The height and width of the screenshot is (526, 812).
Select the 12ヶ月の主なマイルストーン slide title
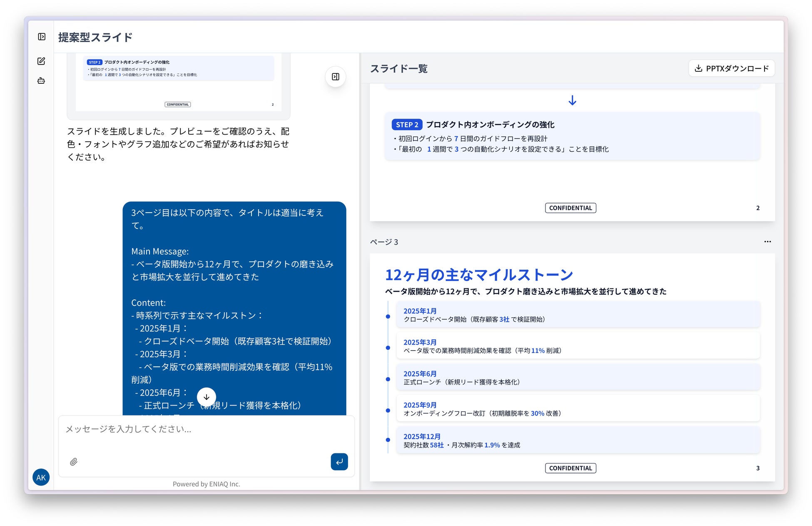479,275
